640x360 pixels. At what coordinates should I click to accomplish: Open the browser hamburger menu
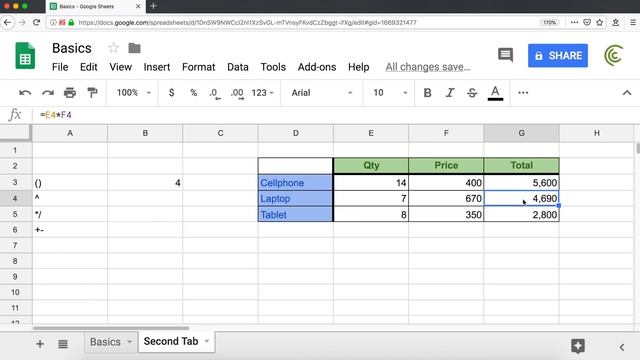pyautogui.click(x=633, y=22)
